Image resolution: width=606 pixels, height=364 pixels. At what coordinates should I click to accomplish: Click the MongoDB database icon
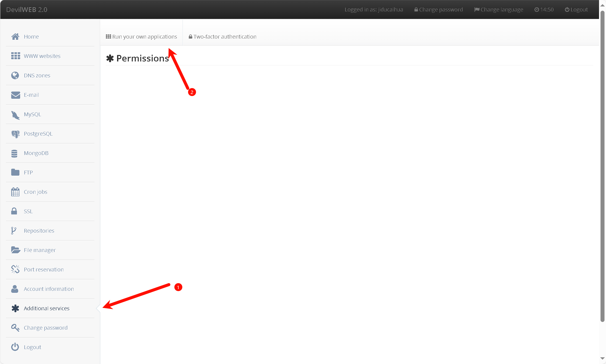click(14, 154)
